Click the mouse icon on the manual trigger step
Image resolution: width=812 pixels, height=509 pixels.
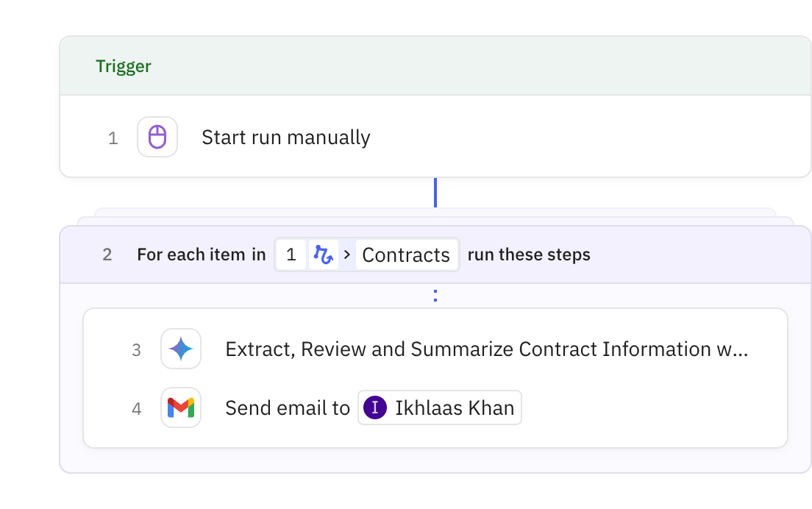point(157,137)
